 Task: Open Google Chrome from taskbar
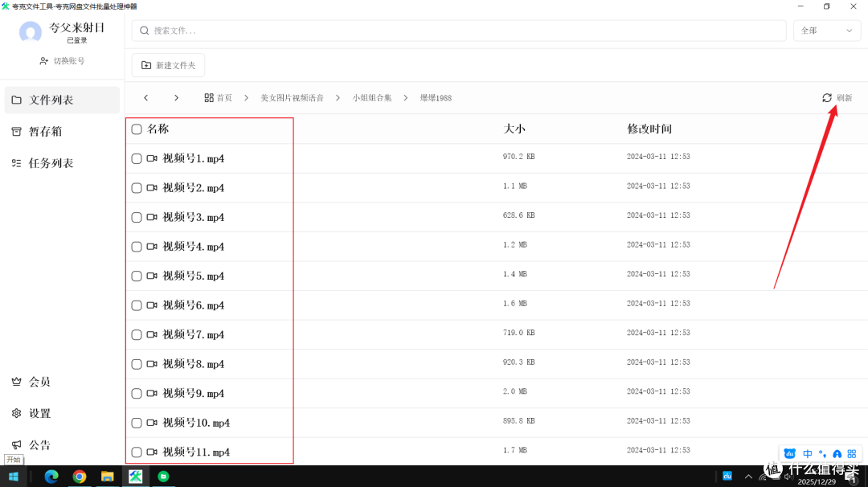click(80, 477)
